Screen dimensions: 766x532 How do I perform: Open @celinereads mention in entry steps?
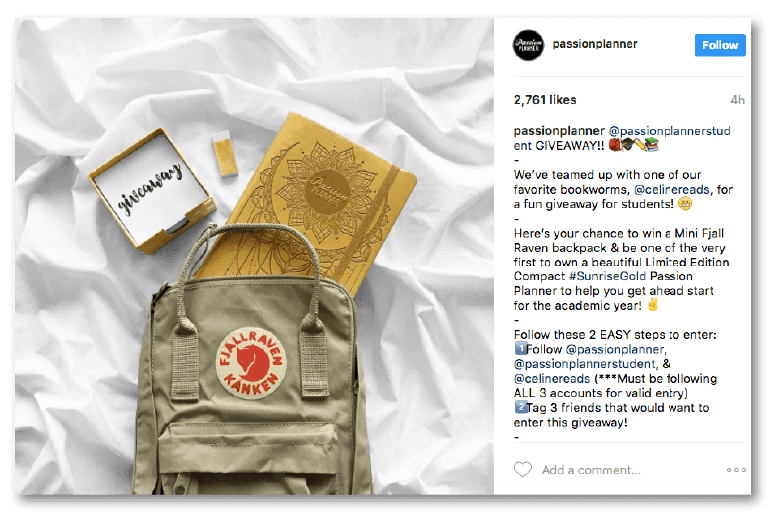pyautogui.click(x=551, y=379)
